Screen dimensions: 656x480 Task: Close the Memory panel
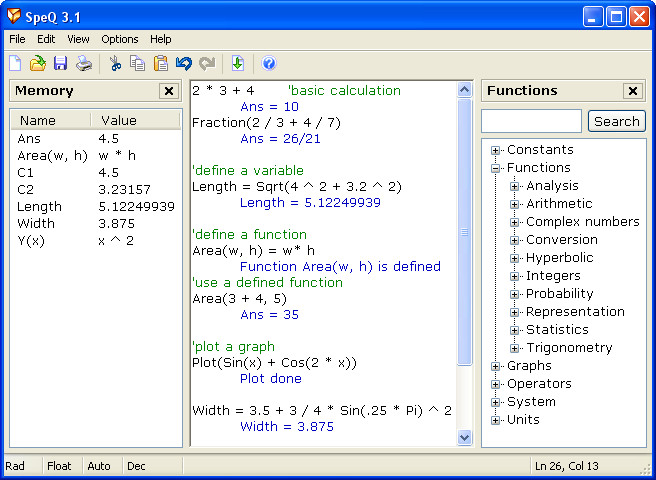click(168, 91)
